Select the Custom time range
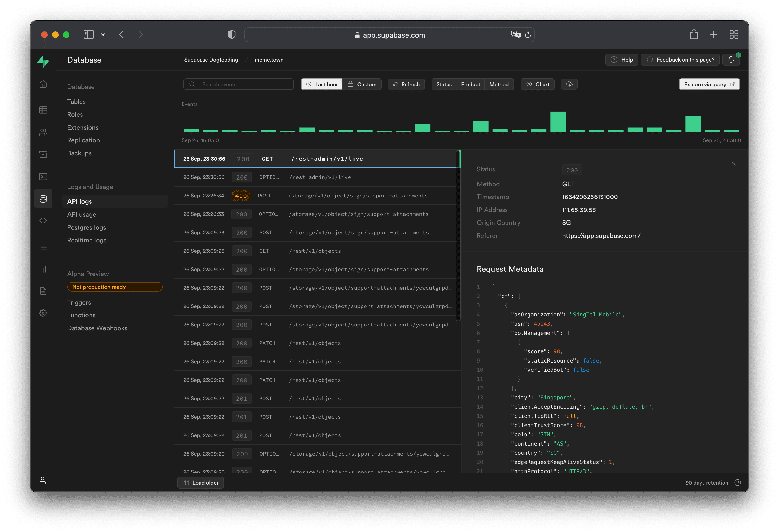Screen dimensions: 779x532 [x=362, y=84]
